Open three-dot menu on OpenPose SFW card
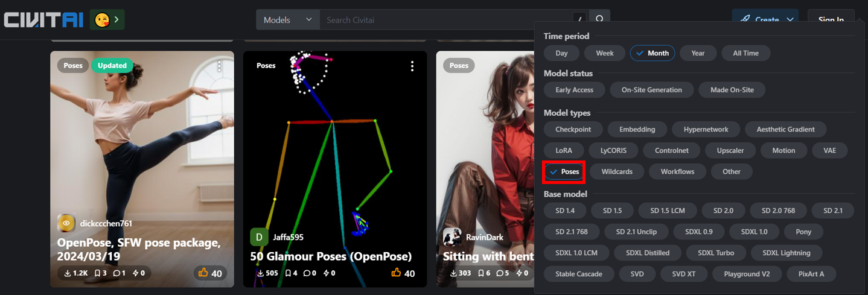Screen dimensions: 868x295 219,66
